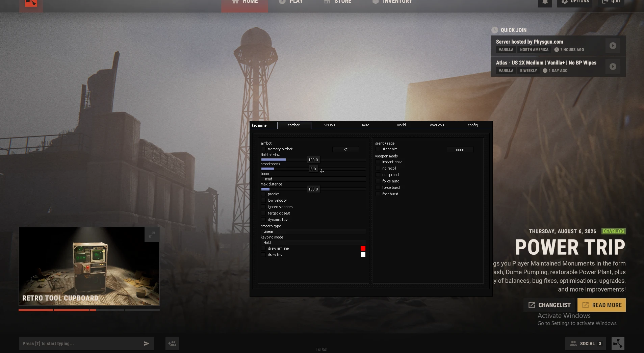Toggle the no spread checkbox
Viewport: 644px width, 353px height.
tap(378, 175)
